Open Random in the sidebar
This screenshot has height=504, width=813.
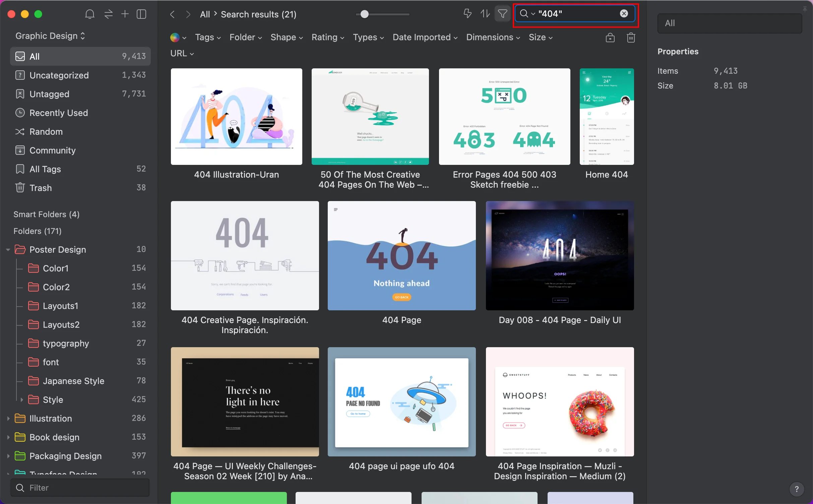80,131
